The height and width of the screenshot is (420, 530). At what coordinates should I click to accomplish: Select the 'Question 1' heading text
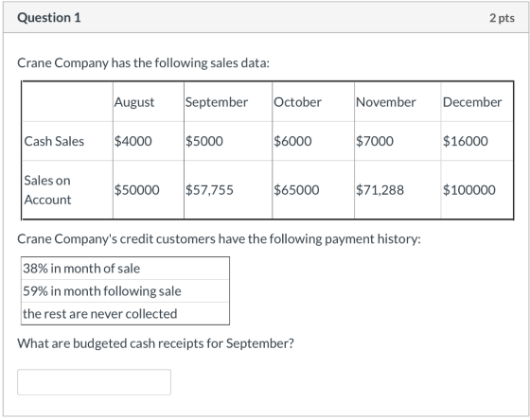[x=49, y=18]
